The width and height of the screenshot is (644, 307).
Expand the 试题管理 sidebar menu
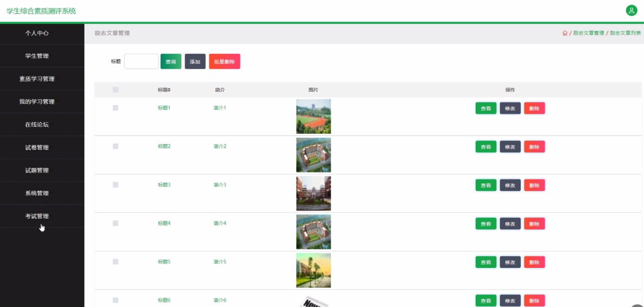point(42,170)
